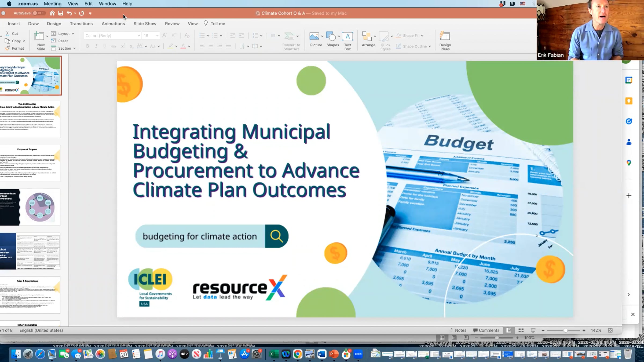Screen dimensions: 644x362
Task: Switch to Slide Sorter view icon
Action: click(521, 330)
